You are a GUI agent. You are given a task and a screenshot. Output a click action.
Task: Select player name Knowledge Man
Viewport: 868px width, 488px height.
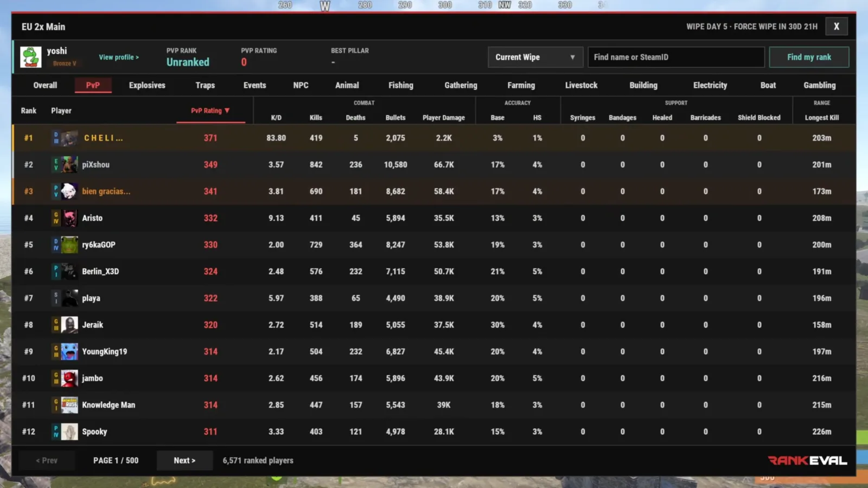coord(108,405)
